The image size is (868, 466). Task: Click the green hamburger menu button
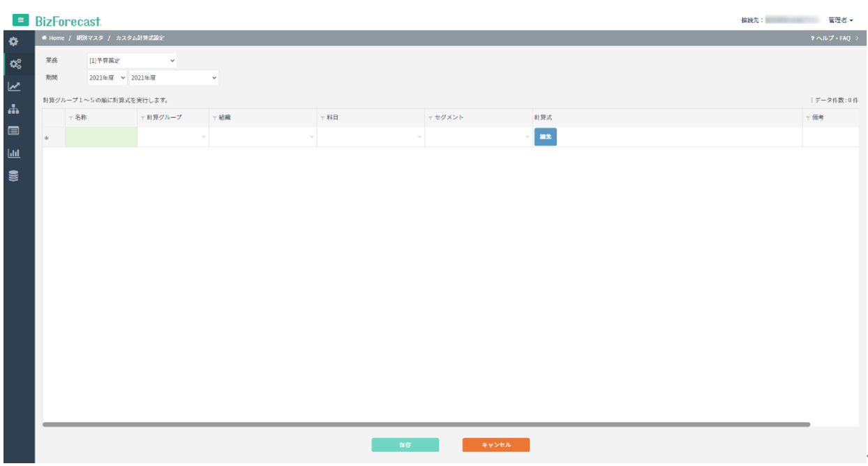click(20, 20)
